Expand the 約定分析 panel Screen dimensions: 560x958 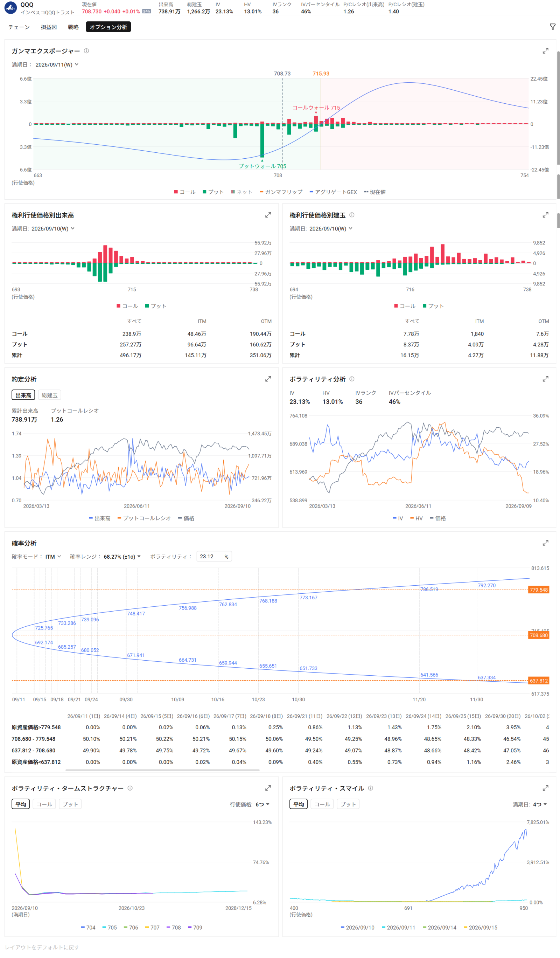pos(268,379)
